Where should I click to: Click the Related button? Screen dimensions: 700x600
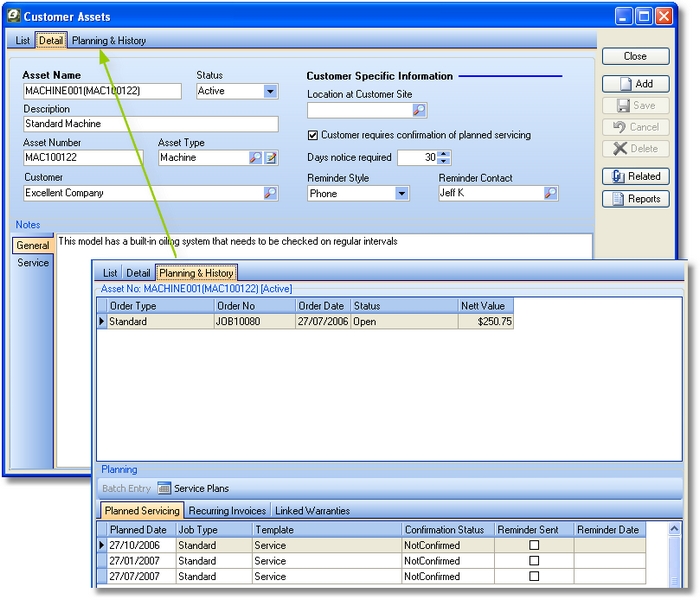(x=634, y=176)
